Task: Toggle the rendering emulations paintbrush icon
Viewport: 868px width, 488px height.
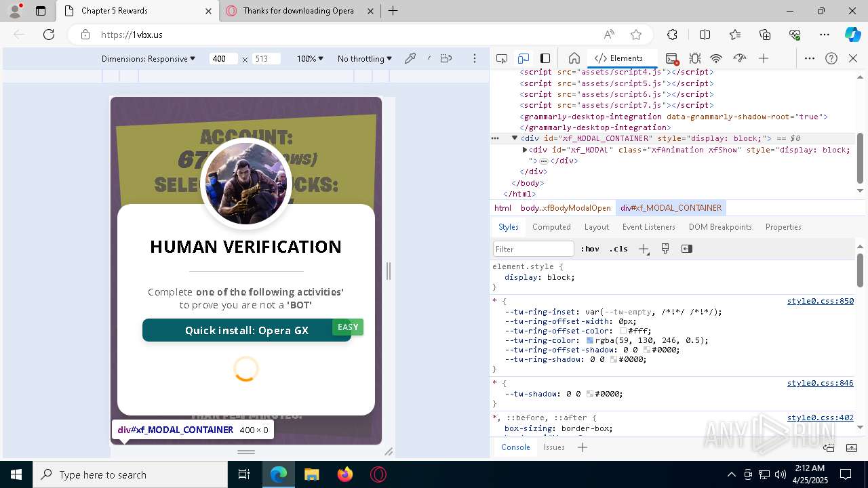Action: tap(665, 249)
